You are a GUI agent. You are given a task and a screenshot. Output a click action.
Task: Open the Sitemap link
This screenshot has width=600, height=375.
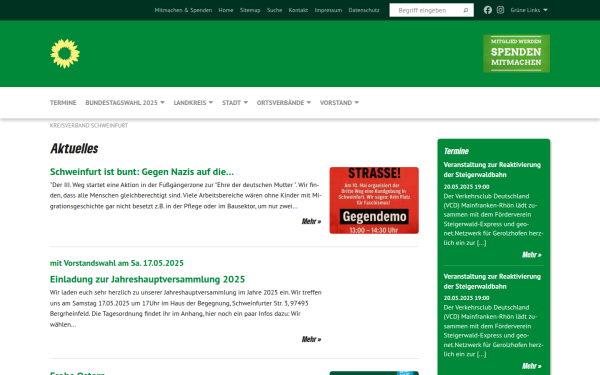(x=250, y=10)
